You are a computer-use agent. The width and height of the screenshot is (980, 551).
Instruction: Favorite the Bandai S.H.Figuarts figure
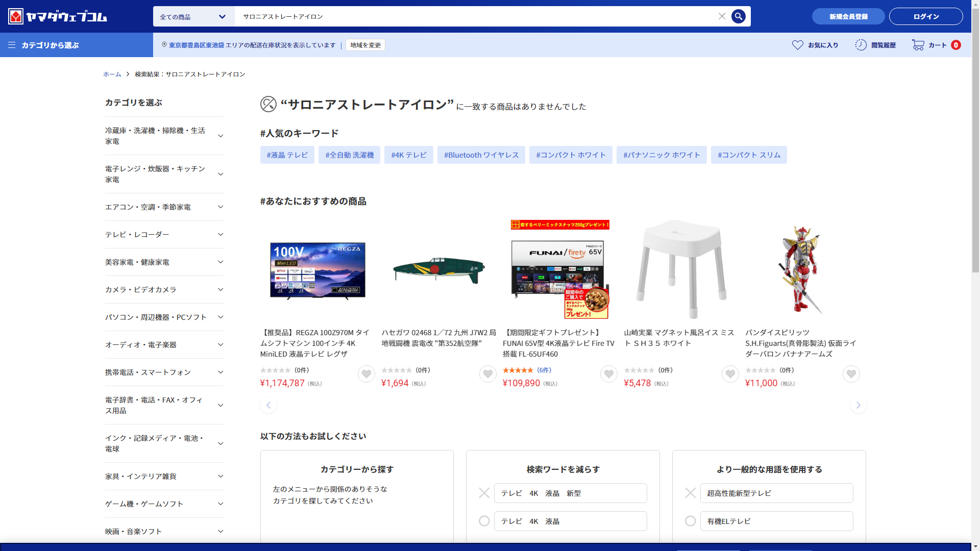point(851,374)
